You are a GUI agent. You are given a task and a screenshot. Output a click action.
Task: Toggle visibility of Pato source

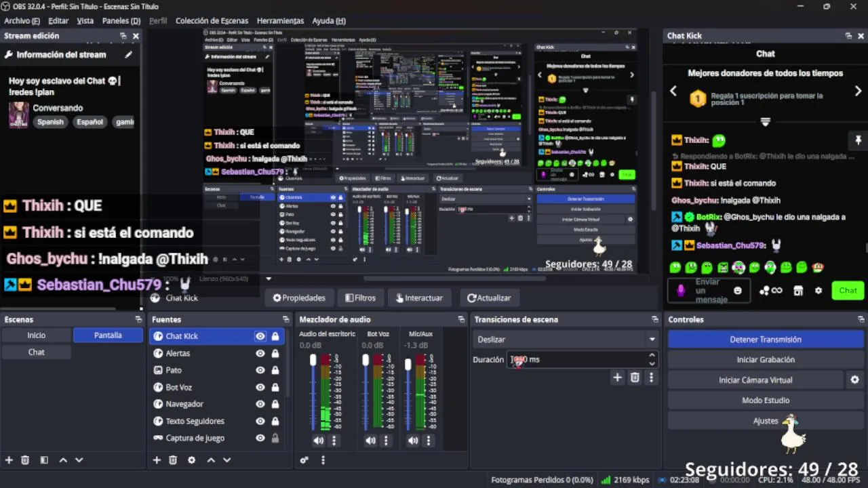tap(260, 370)
